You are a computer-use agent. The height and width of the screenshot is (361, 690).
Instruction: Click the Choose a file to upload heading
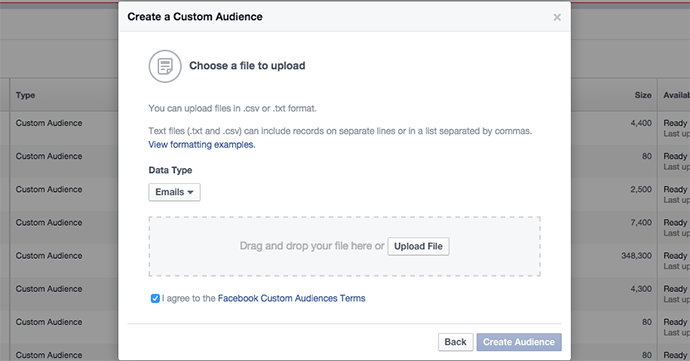pyautogui.click(x=247, y=66)
